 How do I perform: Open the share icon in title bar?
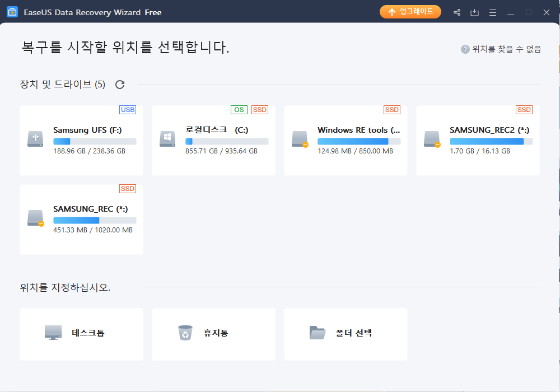click(457, 12)
